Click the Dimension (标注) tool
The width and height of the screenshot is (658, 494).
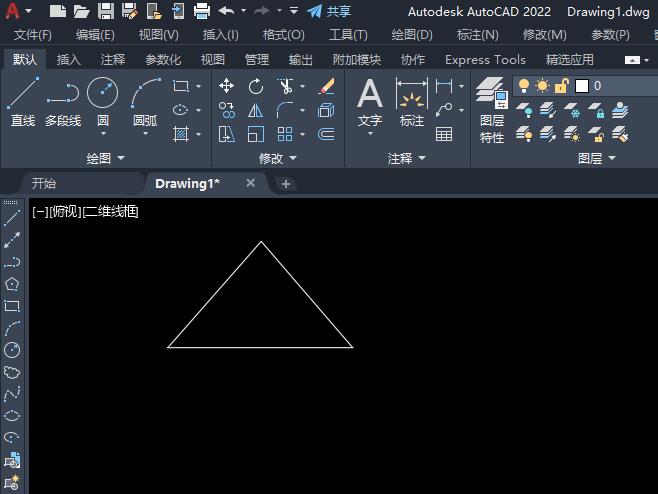click(x=412, y=102)
